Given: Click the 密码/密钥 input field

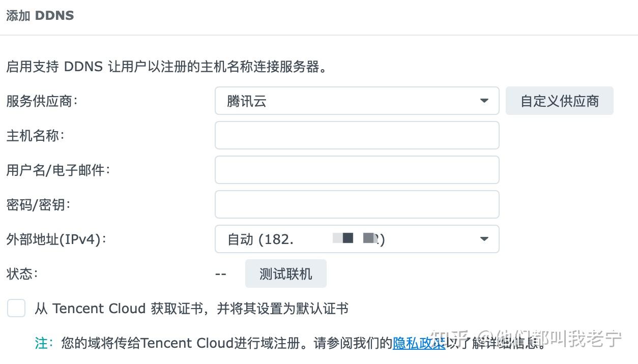Looking at the screenshot, I should pyautogui.click(x=356, y=204).
